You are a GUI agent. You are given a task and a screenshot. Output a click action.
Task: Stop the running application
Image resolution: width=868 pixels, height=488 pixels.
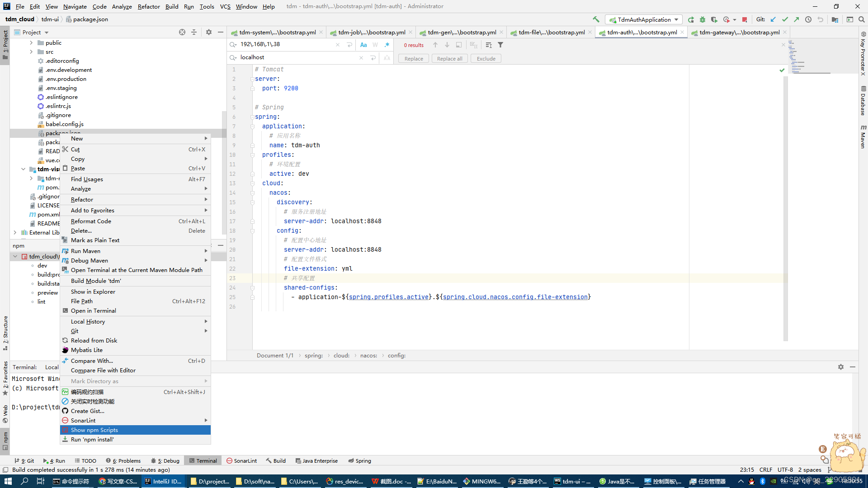745,19
